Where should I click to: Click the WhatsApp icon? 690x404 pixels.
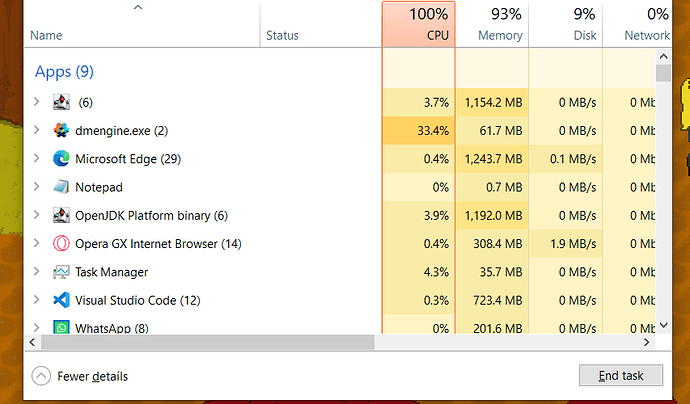(61, 327)
